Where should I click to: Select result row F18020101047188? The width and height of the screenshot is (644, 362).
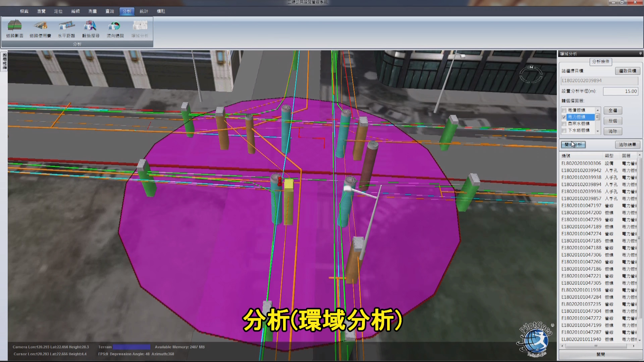coord(599,248)
